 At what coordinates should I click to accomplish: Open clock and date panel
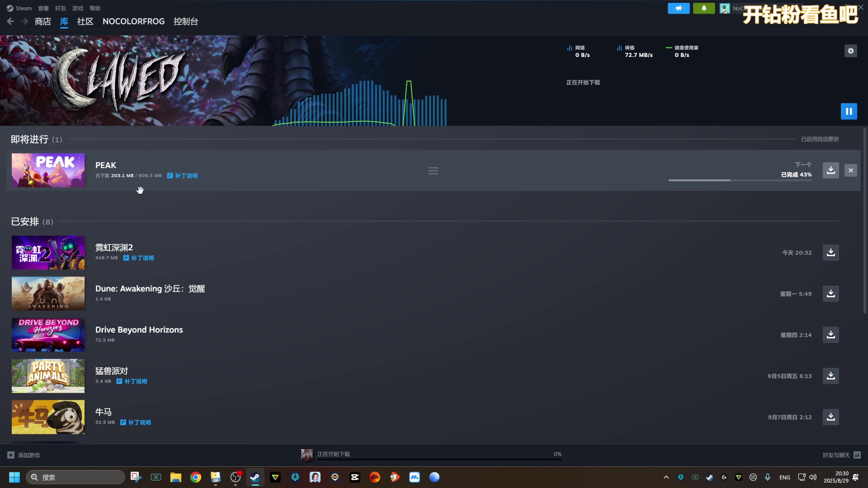pyautogui.click(x=836, y=477)
